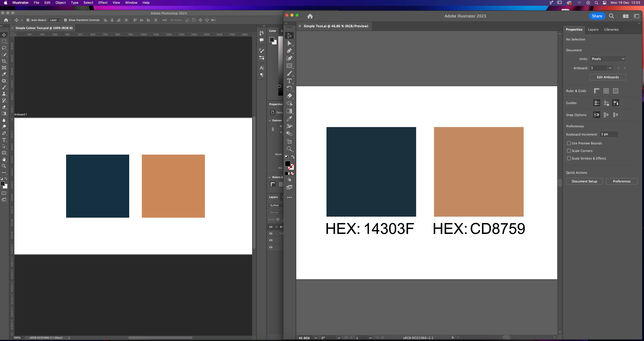Click the Document Setup button

584,181
